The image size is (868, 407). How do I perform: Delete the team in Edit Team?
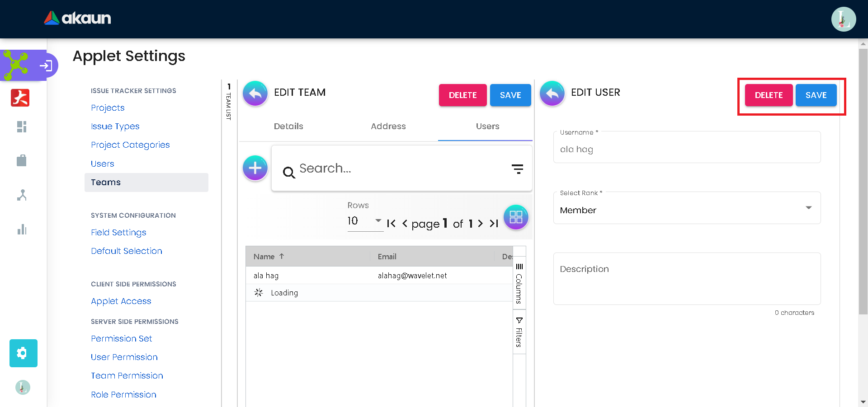tap(463, 95)
